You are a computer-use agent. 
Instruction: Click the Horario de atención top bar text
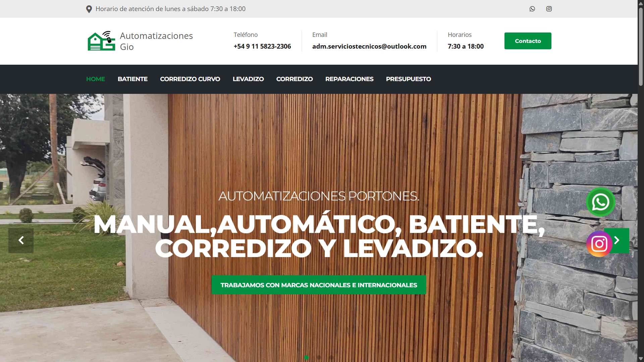(x=170, y=9)
